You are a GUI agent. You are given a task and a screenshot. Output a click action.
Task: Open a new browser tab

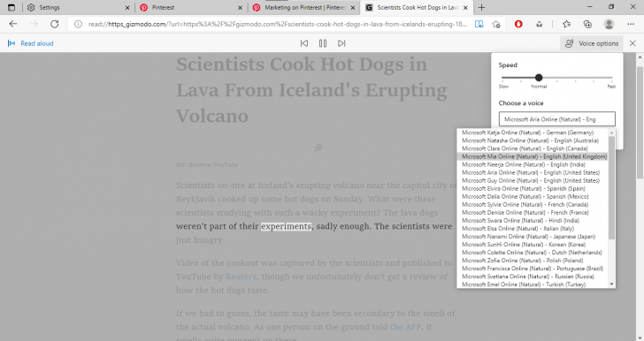click(481, 7)
